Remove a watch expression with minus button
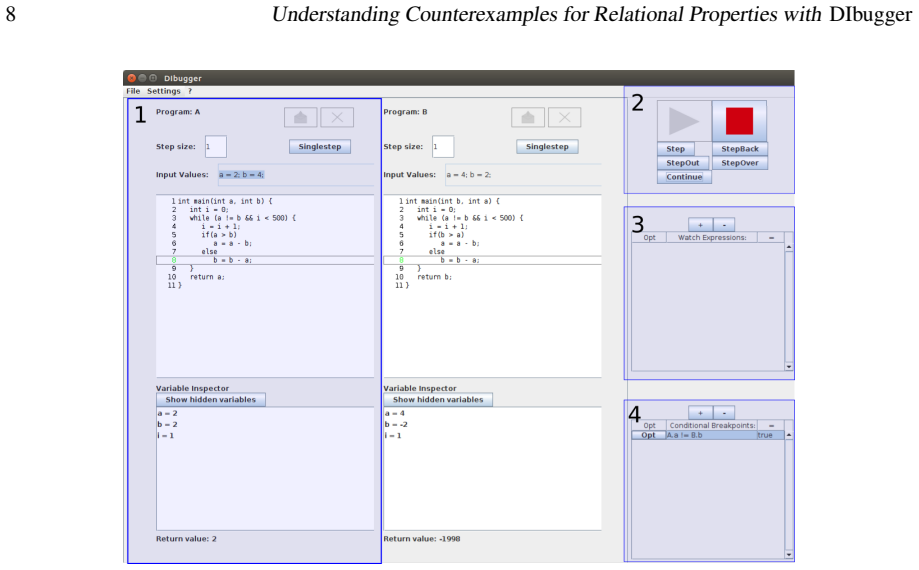This screenshot has width=919, height=570. 724,225
